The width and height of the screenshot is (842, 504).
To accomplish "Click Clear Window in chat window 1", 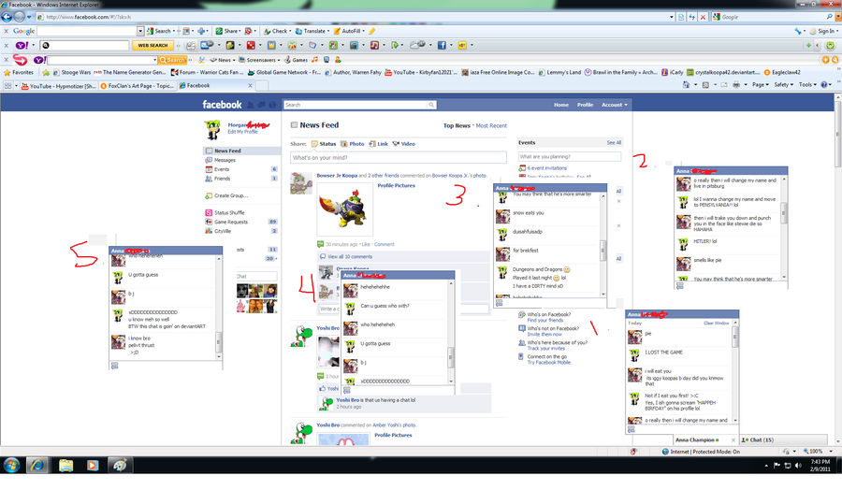I will click(x=716, y=324).
